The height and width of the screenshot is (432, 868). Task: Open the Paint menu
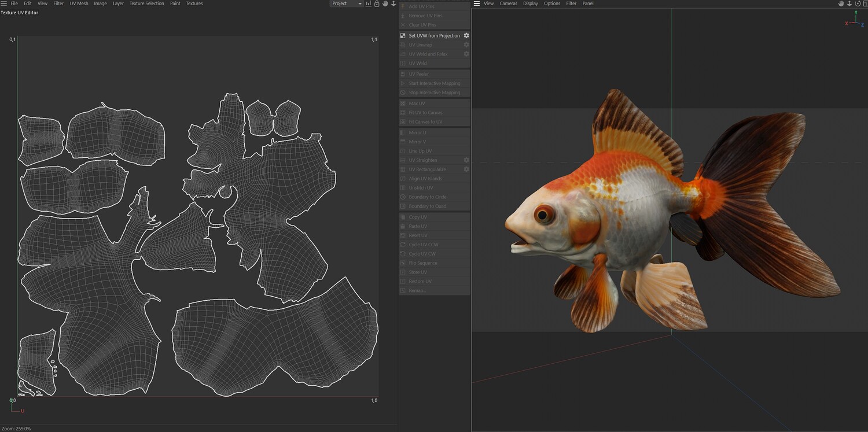coord(175,3)
